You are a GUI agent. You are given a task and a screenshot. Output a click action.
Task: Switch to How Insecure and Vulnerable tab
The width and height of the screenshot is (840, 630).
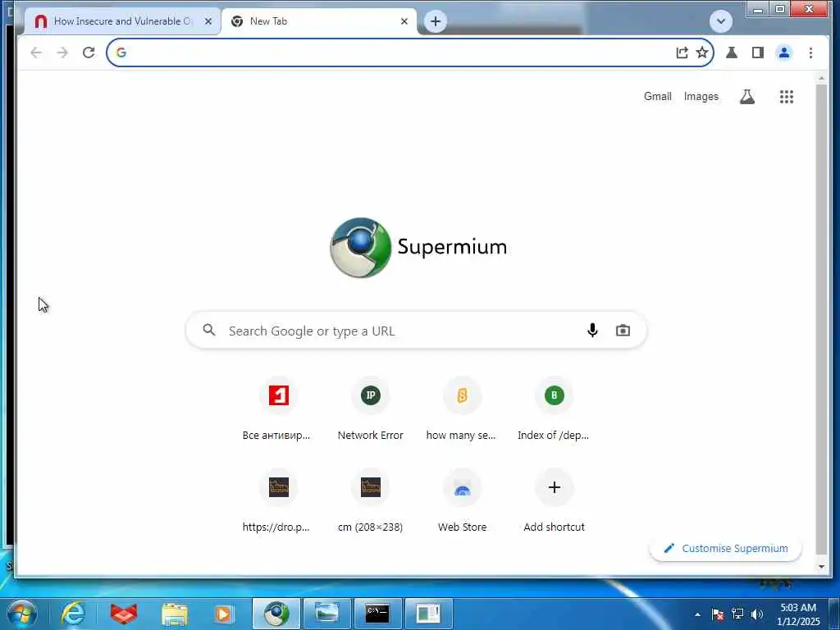pos(121,21)
